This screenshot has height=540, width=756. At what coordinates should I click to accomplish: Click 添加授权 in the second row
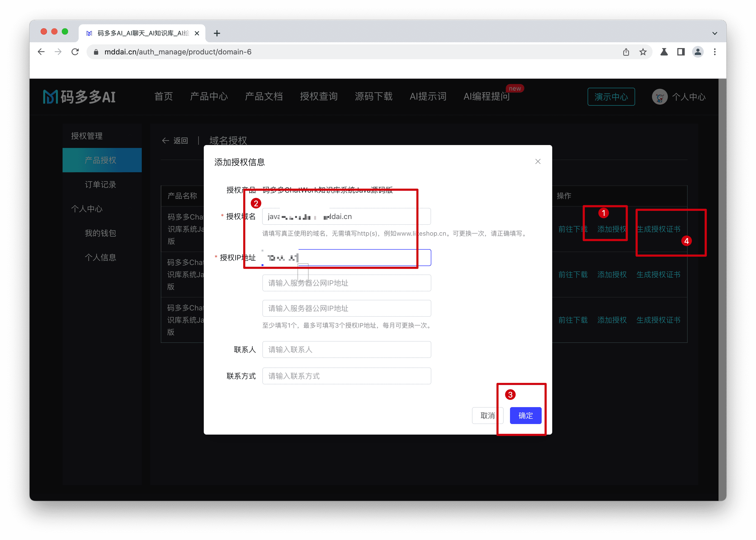click(x=612, y=275)
